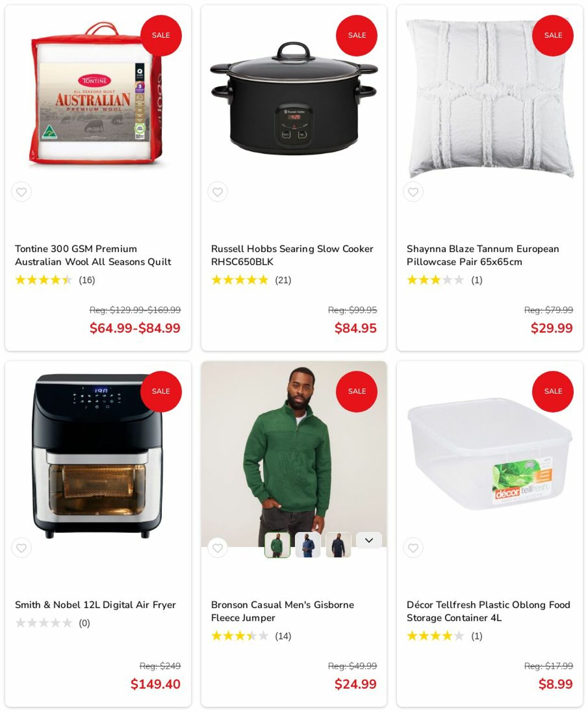This screenshot has height=712, width=588.
Task: Choose the blue jumper colour thumbnail
Action: coord(308,545)
